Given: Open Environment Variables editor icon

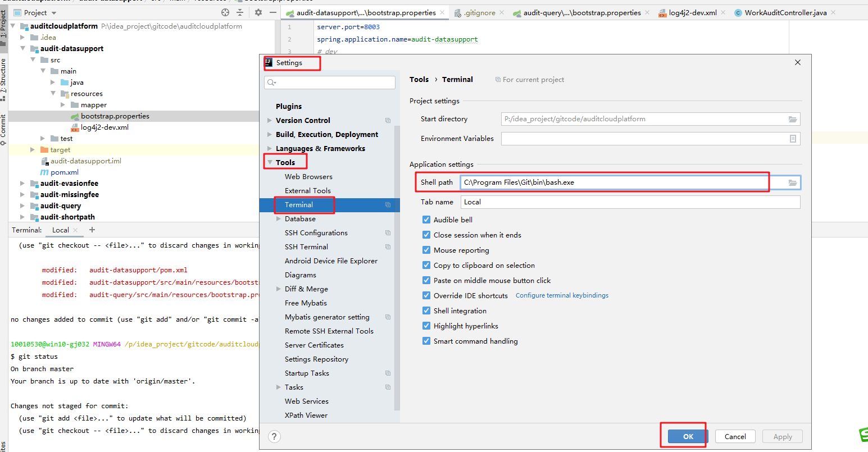Looking at the screenshot, I should tap(793, 139).
